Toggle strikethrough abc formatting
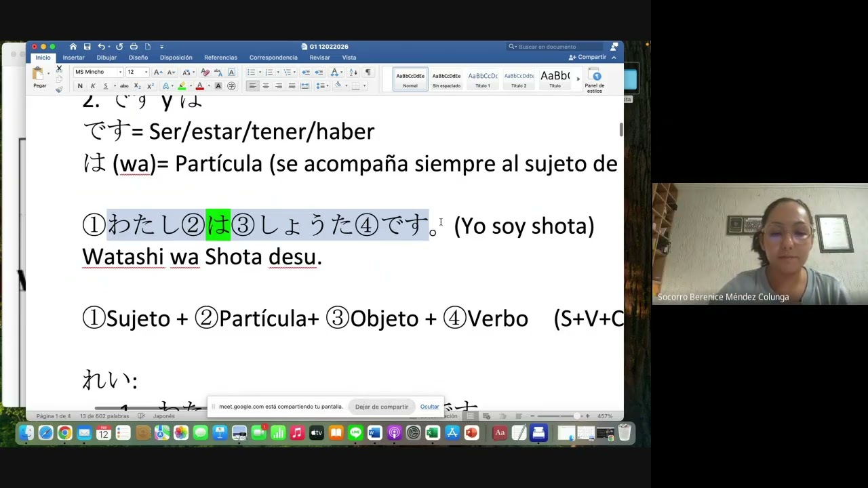This screenshot has width=868, height=488. (124, 86)
